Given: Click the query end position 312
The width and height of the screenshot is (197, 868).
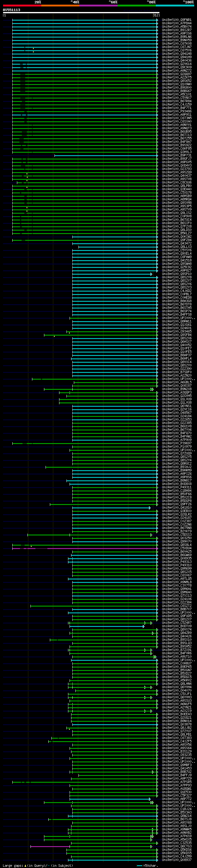Looking at the screenshot, I should [x=155, y=15].
